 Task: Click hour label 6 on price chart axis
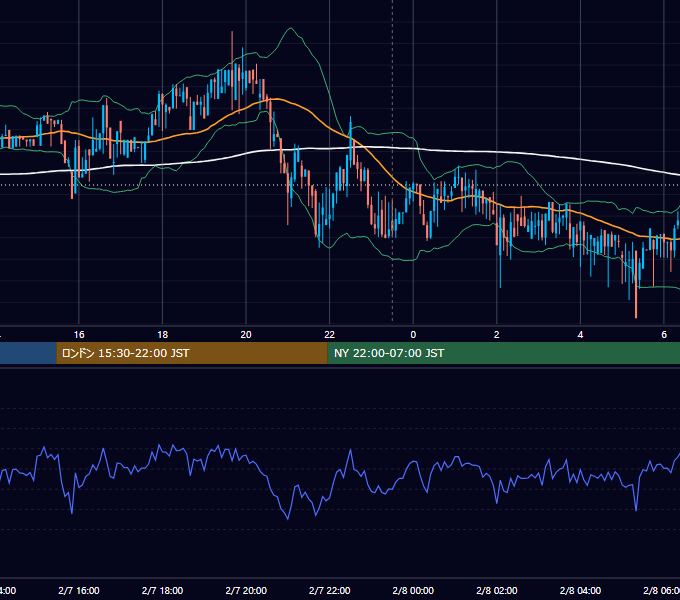pyautogui.click(x=664, y=335)
